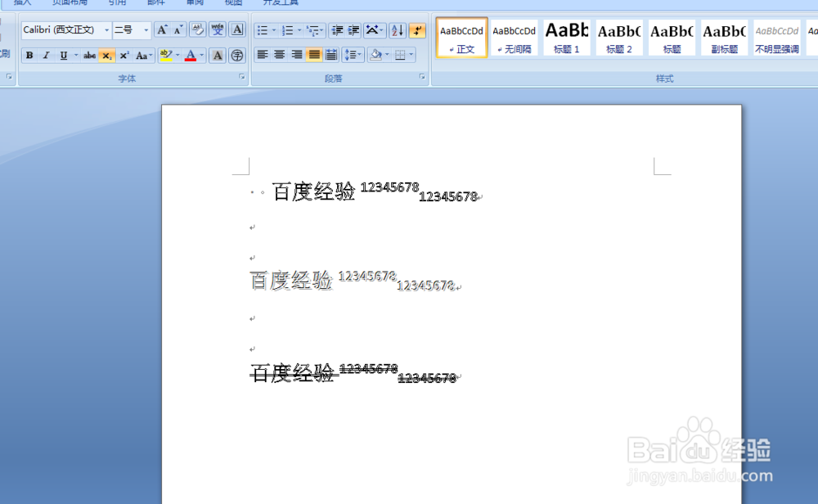Open the Shading color dropdown arrow

coord(387,55)
